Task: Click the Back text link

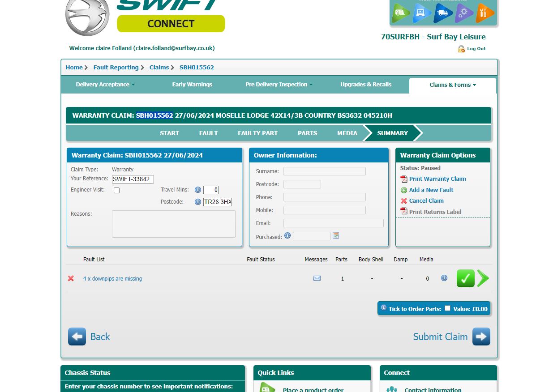Action: [x=100, y=337]
